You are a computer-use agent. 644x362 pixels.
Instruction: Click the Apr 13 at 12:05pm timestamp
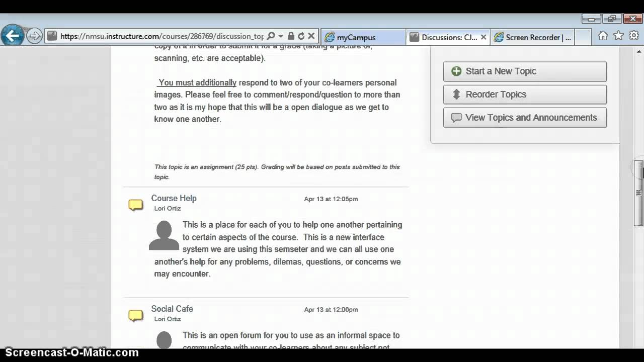[x=331, y=199]
